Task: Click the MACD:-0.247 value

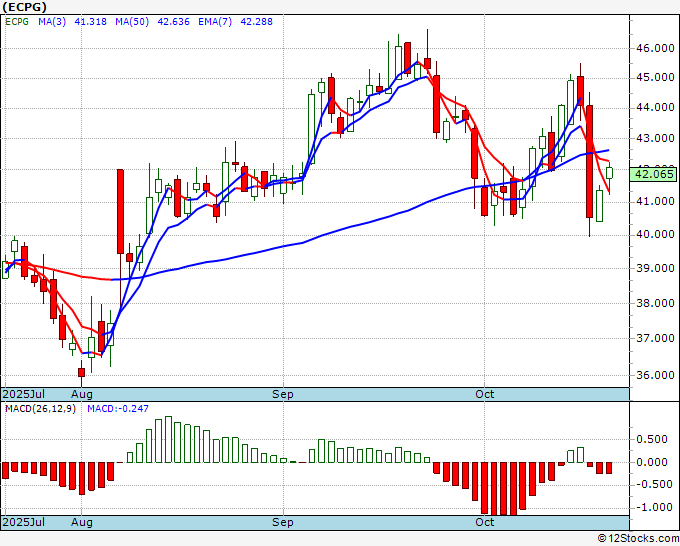Action: click(118, 409)
